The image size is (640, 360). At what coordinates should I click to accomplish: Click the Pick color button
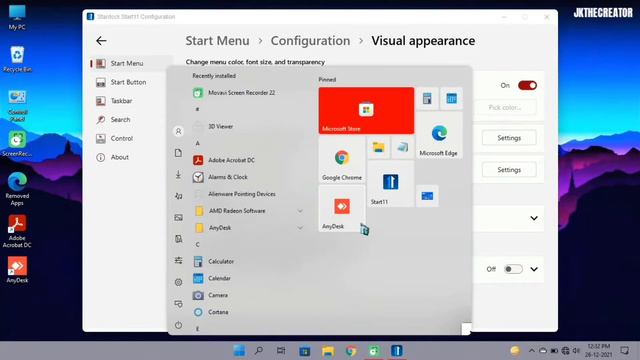[x=505, y=107]
